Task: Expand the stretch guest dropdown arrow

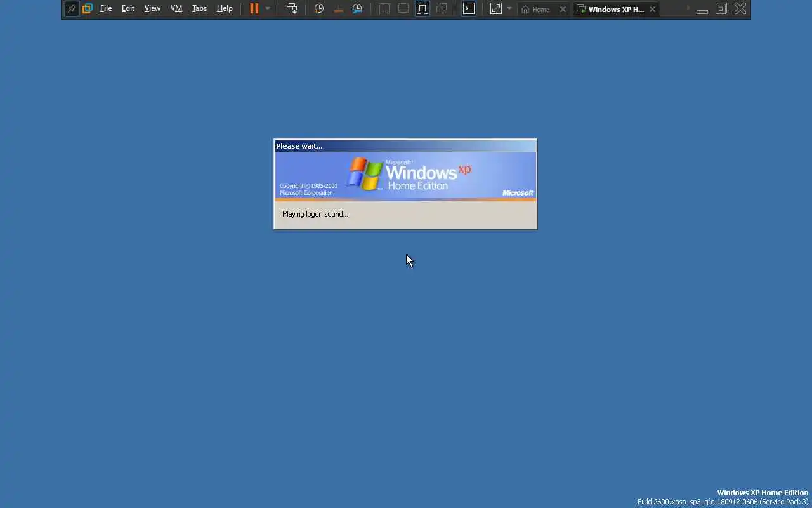Action: pos(509,9)
